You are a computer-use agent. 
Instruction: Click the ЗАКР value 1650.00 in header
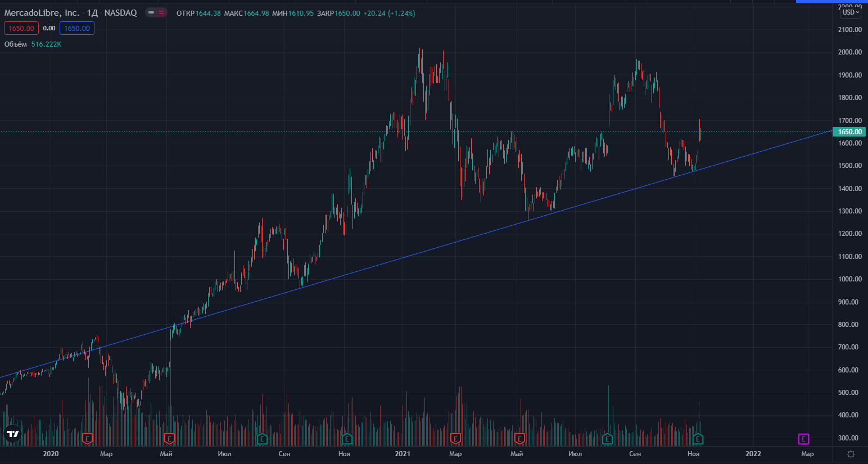click(347, 13)
